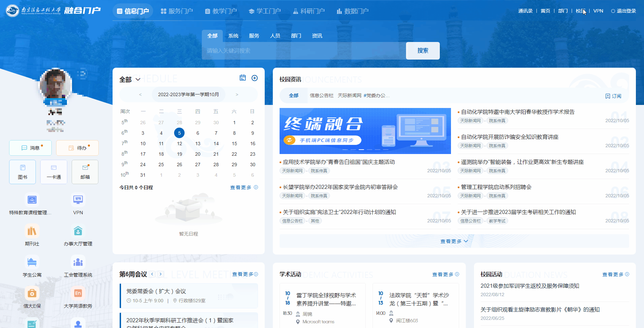Click the keyword search input field
The height and width of the screenshot is (328, 644).
coord(304,51)
